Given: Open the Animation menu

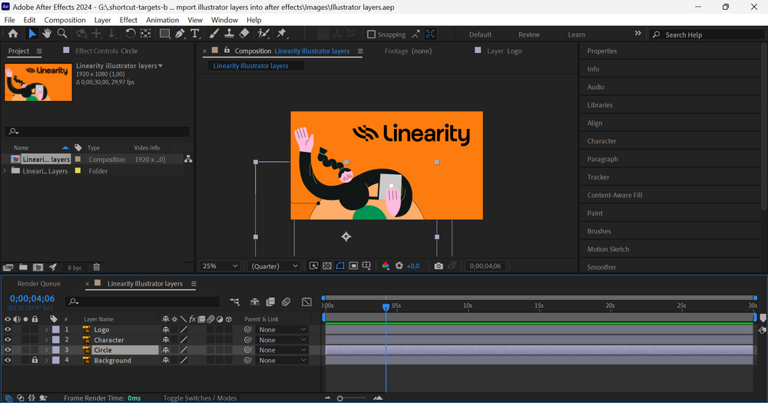Looking at the screenshot, I should click(162, 20).
